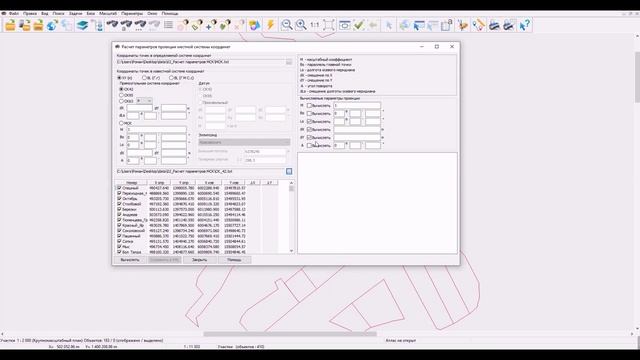Click the first binoculars search icon
This screenshot has width=640, height=360.
click(112, 25)
